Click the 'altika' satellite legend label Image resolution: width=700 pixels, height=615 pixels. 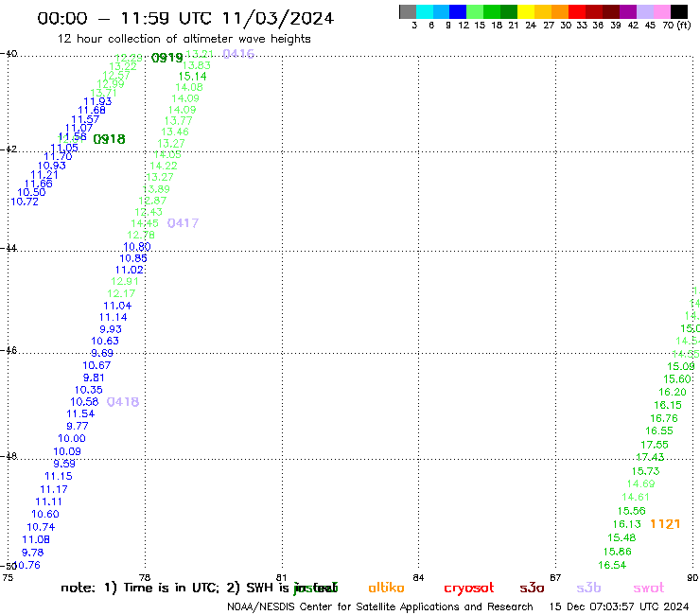(386, 588)
